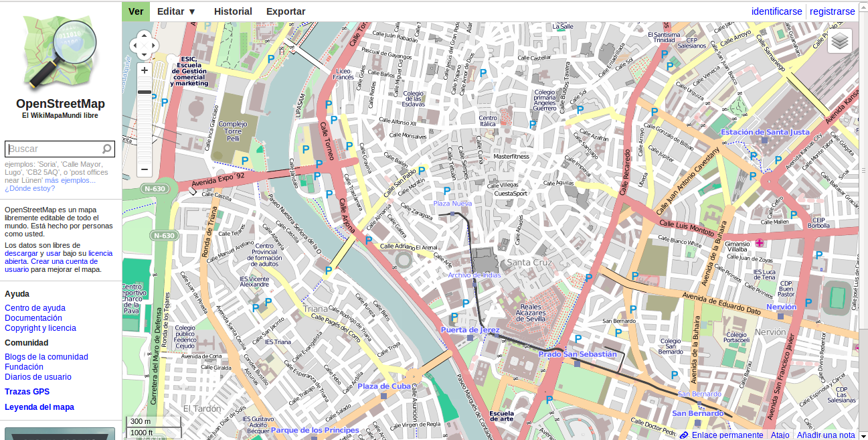Open Blogs de la comunidad

coord(46,357)
